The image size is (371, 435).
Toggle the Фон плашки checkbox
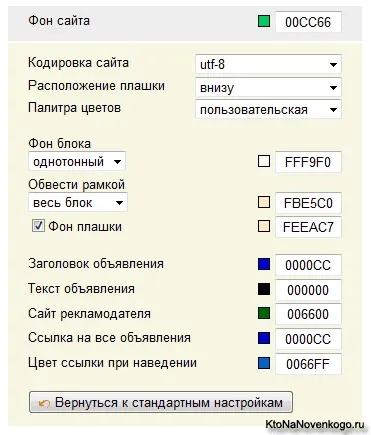[x=38, y=226]
